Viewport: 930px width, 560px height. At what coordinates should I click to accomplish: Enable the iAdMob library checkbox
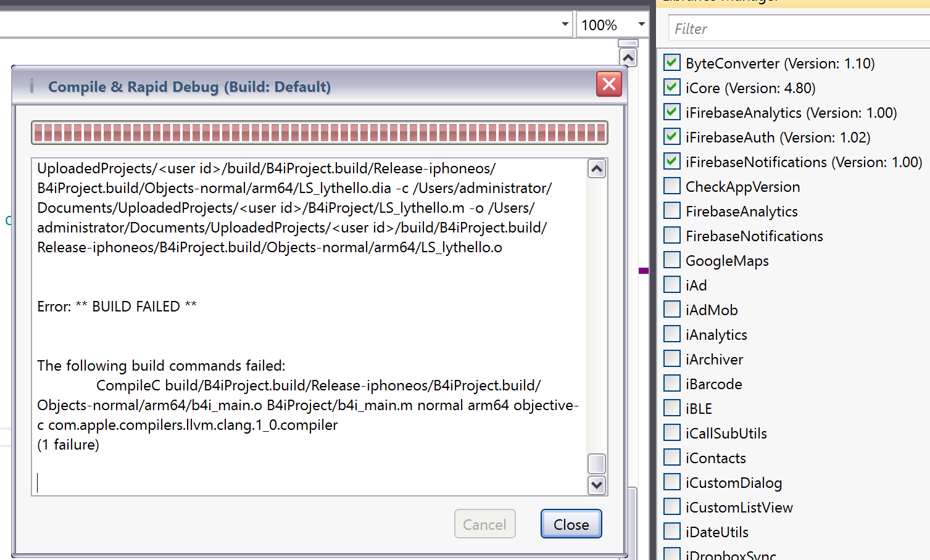672,310
